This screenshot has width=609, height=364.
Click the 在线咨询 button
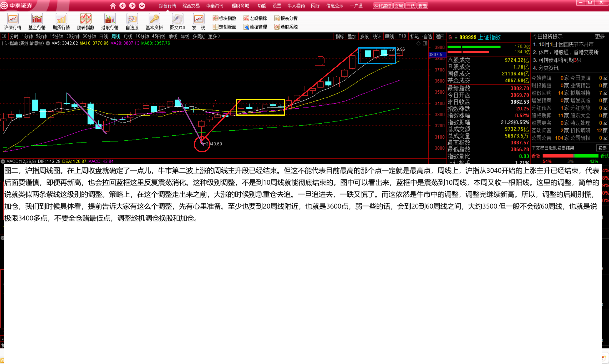click(x=382, y=6)
